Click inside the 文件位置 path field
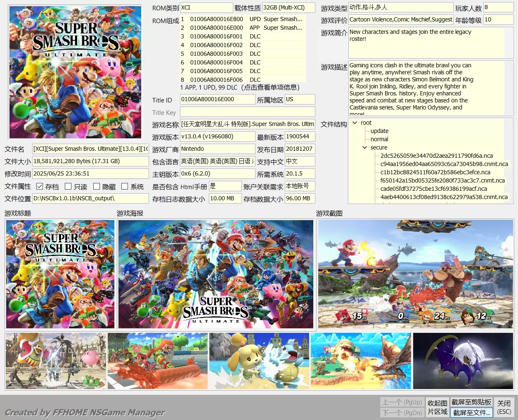This screenshot has width=518, height=420. click(90, 199)
